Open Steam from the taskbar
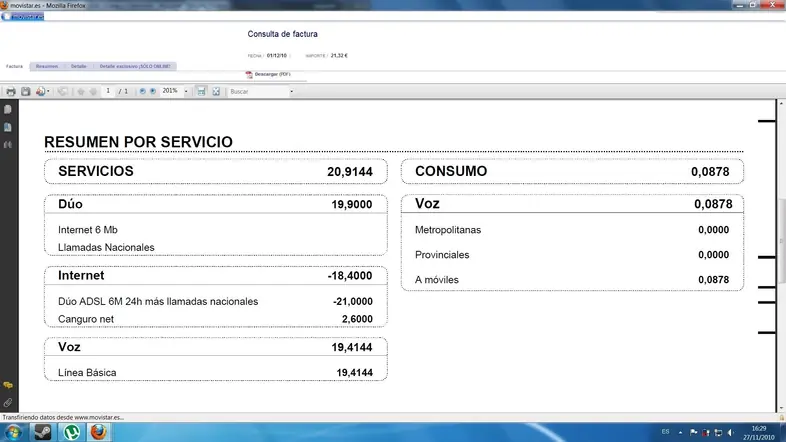786x442 pixels. [x=43, y=432]
